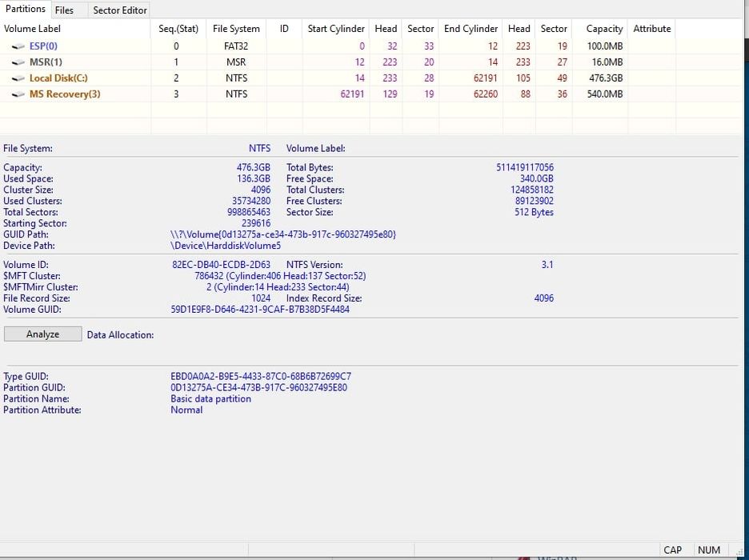
Task: Click the Used Clusters value 35734280
Action: 251,201
